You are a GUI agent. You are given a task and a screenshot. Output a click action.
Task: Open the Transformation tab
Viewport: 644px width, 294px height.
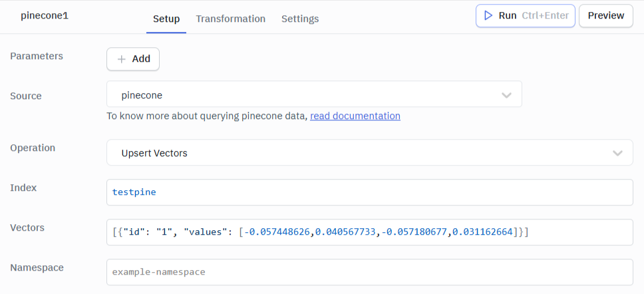(230, 19)
